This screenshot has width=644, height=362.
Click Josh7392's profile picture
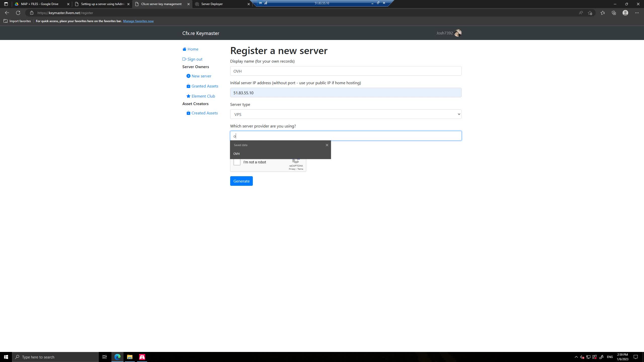click(x=458, y=33)
